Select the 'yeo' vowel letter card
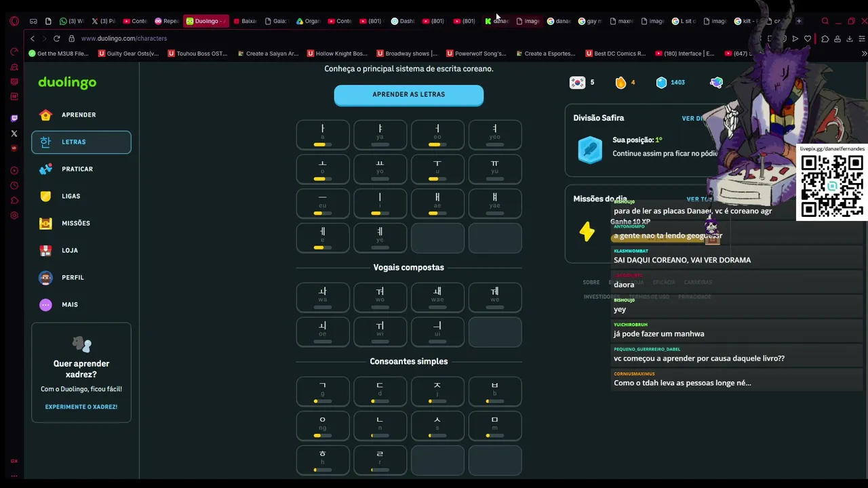 [495, 135]
